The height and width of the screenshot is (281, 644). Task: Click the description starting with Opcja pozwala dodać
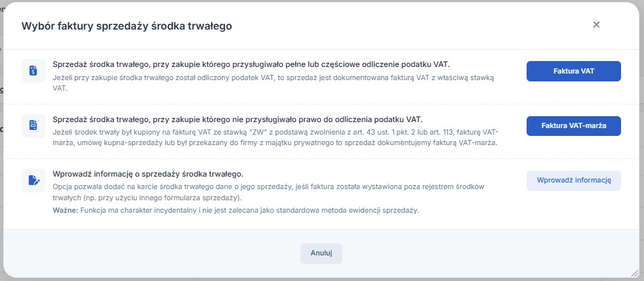point(268,192)
